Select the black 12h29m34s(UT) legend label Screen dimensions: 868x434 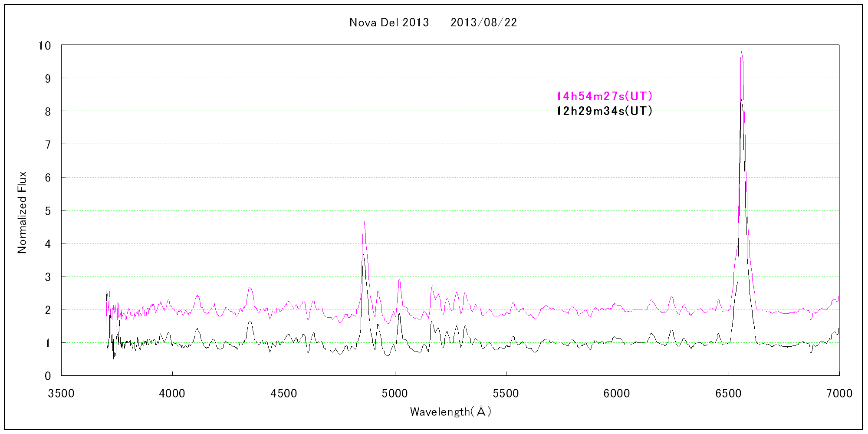pyautogui.click(x=604, y=111)
